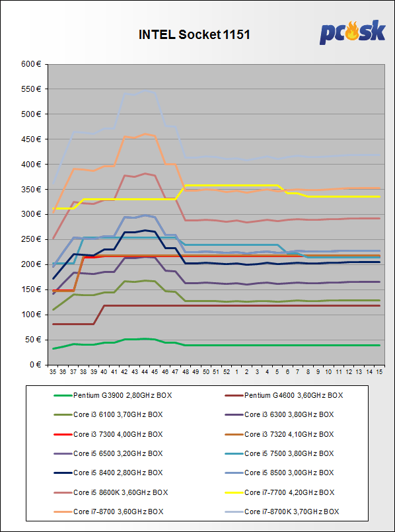Click the green Pentium G3900 legend line swatch
The image size is (395, 532).
[63, 395]
